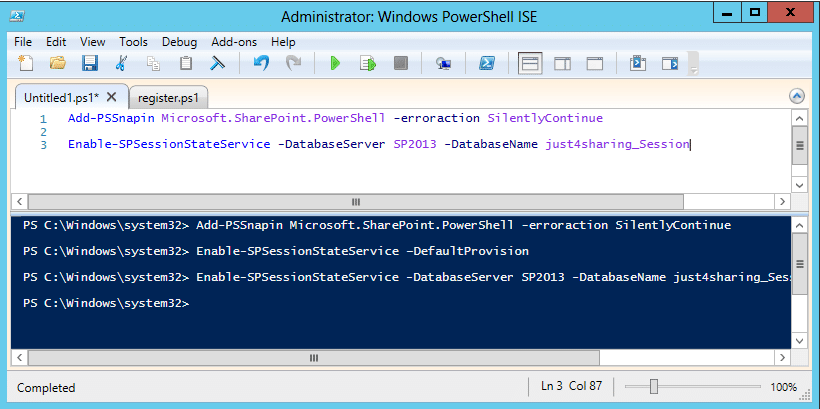Close the PowerShell ISE window
The height and width of the screenshot is (409, 820).
click(792, 14)
